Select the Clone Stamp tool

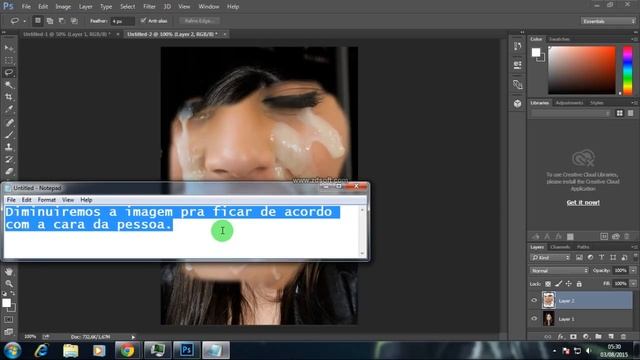pos(9,147)
